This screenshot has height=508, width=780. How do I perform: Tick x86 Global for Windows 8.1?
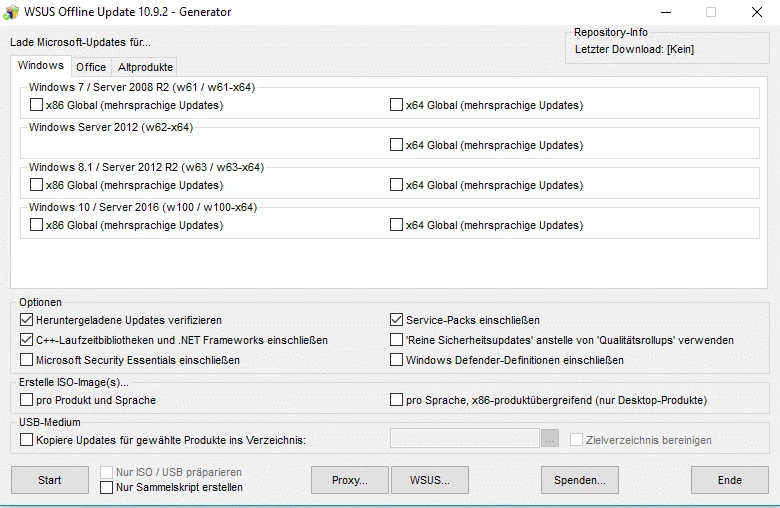pos(37,185)
